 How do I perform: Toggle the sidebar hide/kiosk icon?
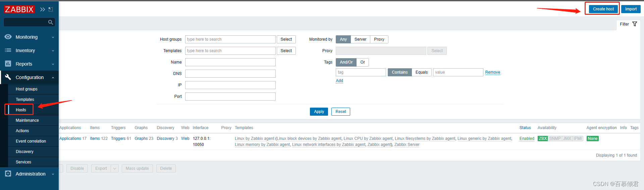coord(51,9)
